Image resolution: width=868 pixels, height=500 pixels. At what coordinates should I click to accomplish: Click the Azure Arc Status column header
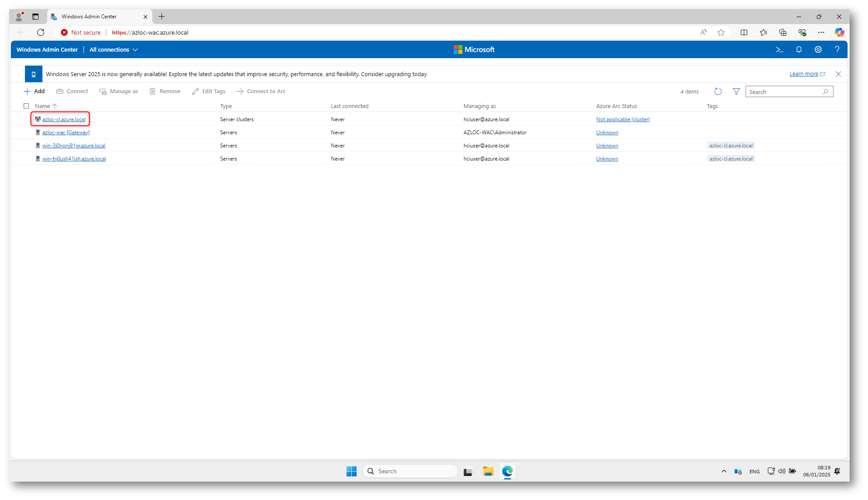616,106
